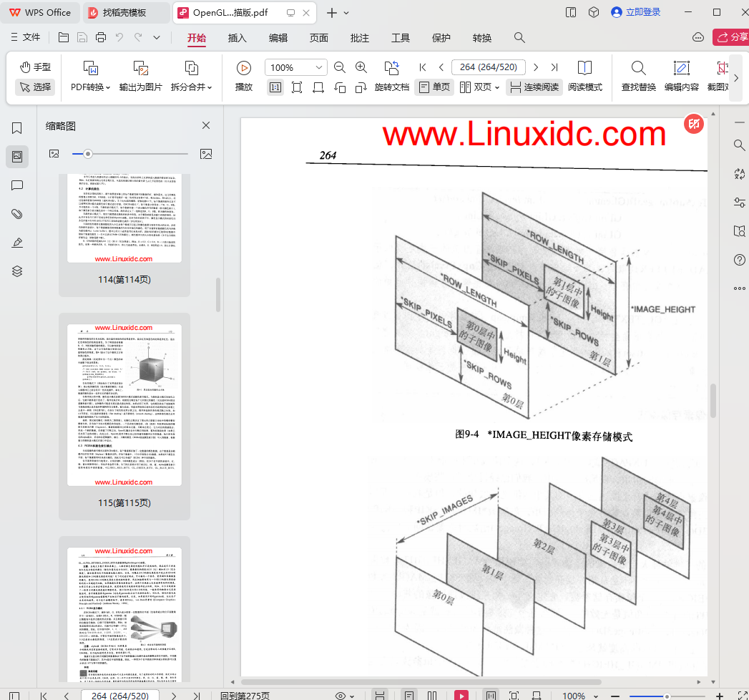This screenshot has height=700, width=749.
Task: Go to next page in toolbar
Action: (536, 67)
